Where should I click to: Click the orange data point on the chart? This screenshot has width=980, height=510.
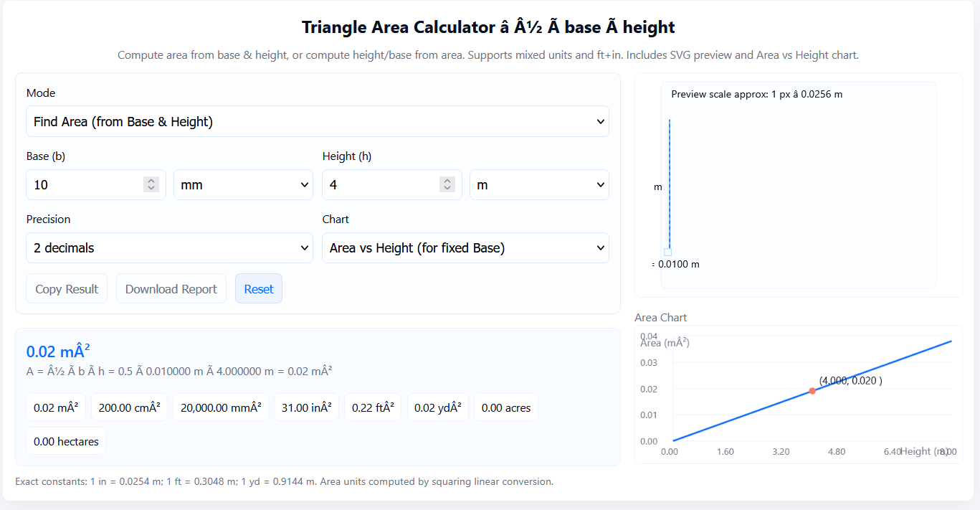click(812, 391)
